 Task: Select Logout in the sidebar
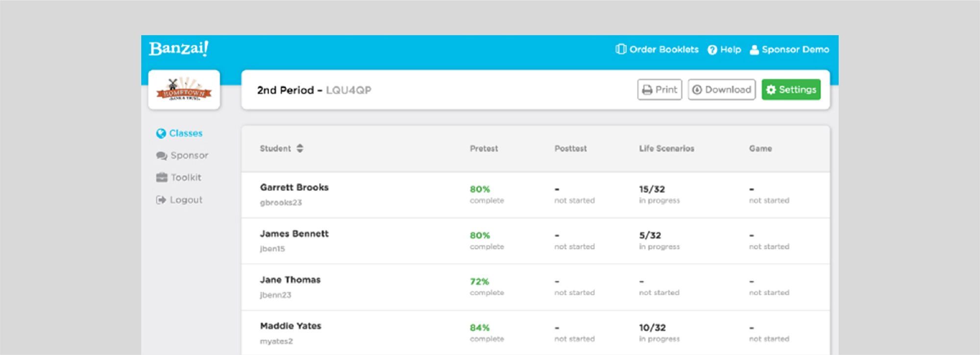pos(179,200)
